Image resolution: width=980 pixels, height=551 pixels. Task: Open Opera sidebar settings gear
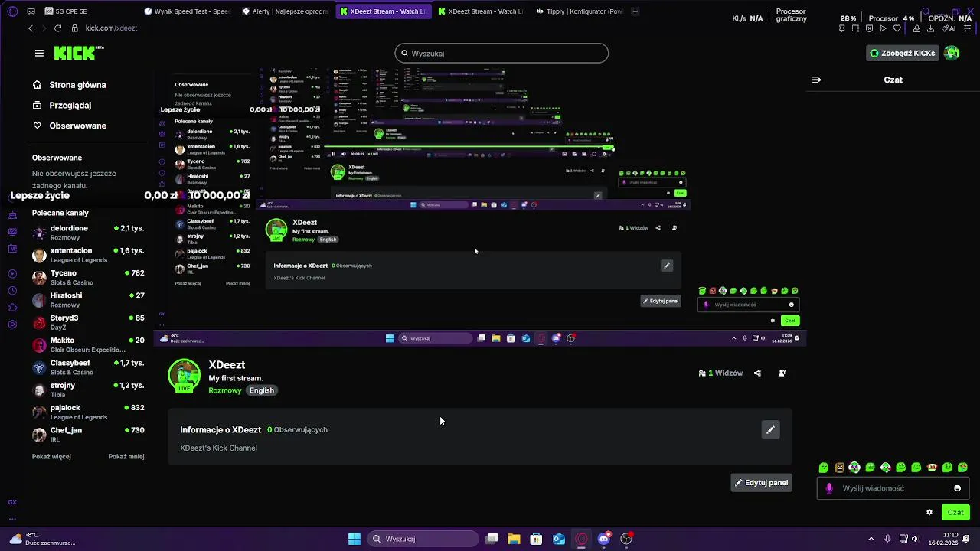12,324
